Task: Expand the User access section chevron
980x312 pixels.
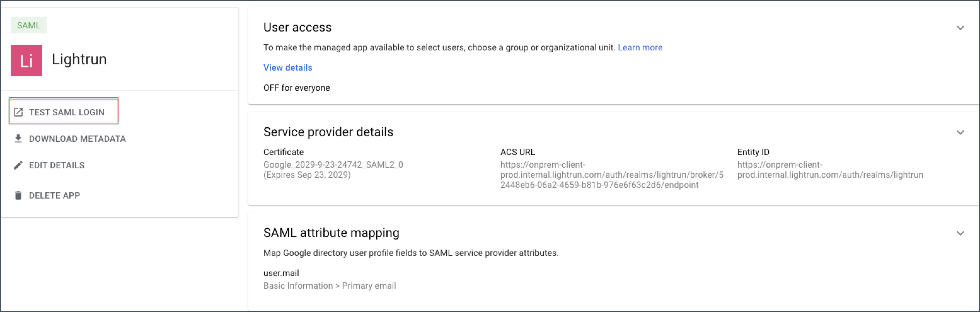Action: (x=960, y=28)
